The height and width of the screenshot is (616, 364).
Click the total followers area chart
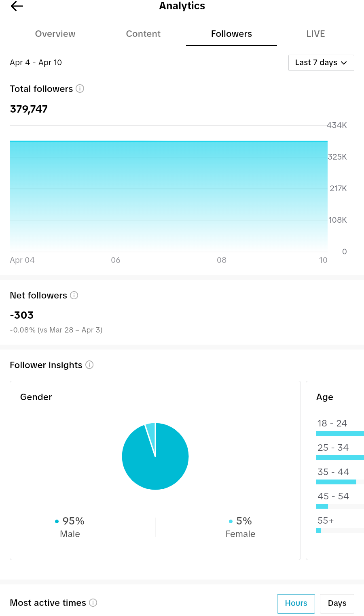(x=169, y=196)
